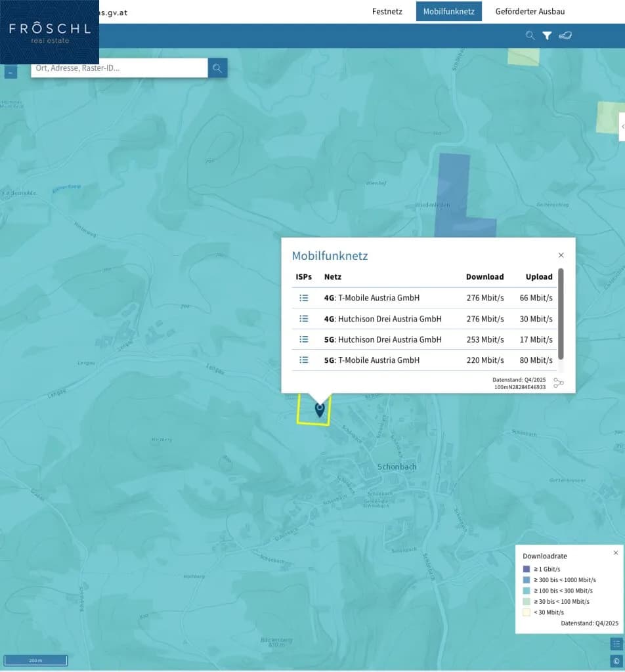
Task: Click the Austria map outline icon
Action: coord(565,35)
